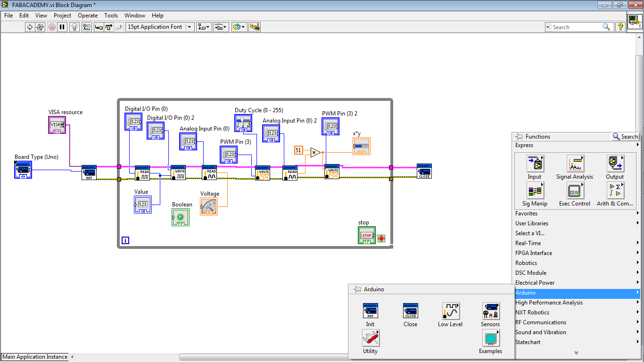Select the Board Type (Uno) terminal
Screen dimensions: 644x362
coord(23,170)
